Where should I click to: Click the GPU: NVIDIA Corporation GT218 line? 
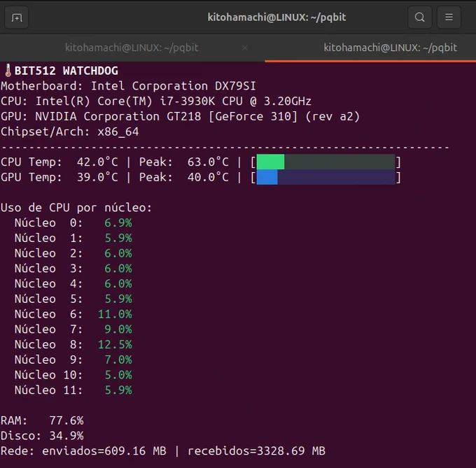click(x=180, y=116)
